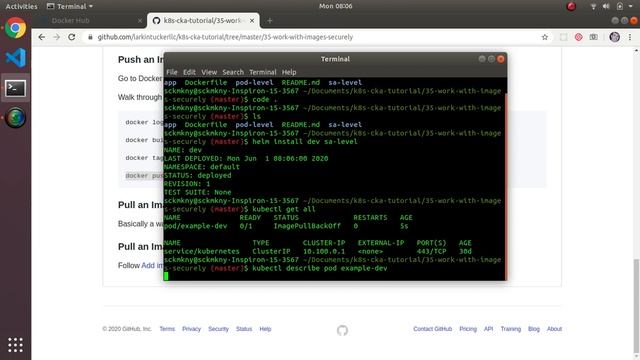
Task: Open the clock showing Mon 08:06
Action: coord(336,6)
